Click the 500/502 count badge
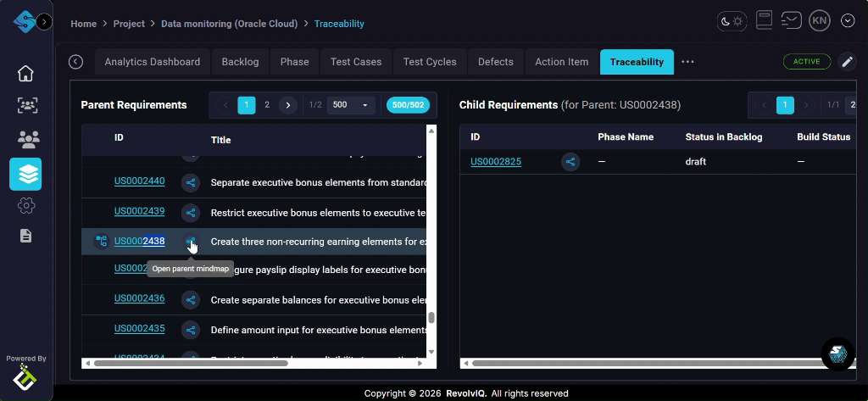Image resolution: width=868 pixels, height=401 pixels. [408, 104]
